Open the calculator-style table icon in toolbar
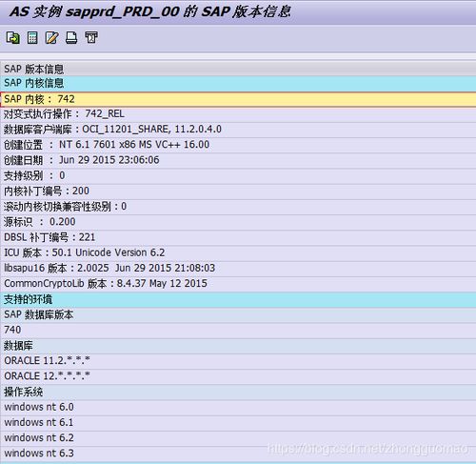This screenshot has width=476, height=464. tap(32, 38)
